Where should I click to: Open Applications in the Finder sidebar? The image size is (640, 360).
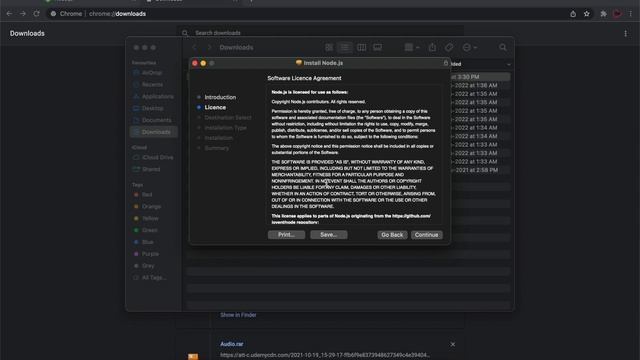pyautogui.click(x=158, y=96)
